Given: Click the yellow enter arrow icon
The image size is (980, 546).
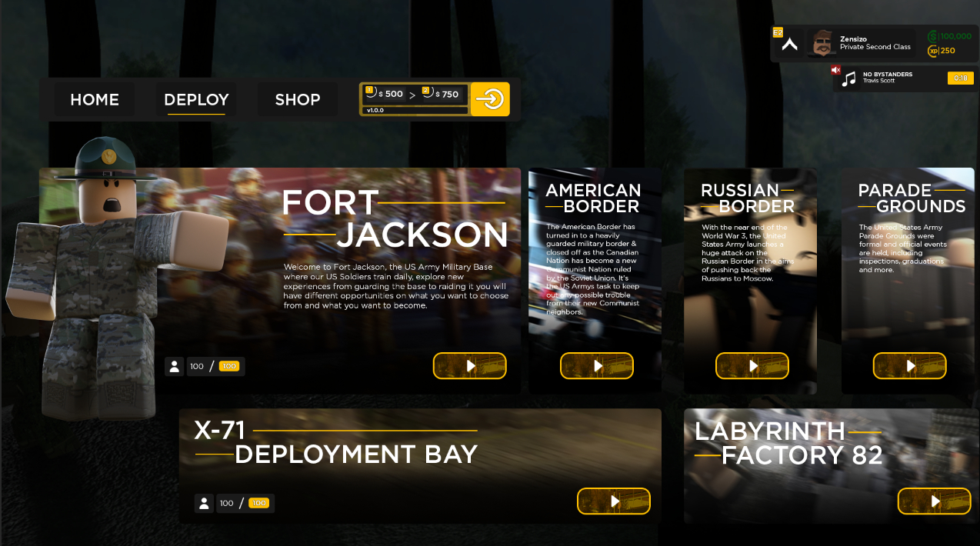Looking at the screenshot, I should [x=490, y=99].
